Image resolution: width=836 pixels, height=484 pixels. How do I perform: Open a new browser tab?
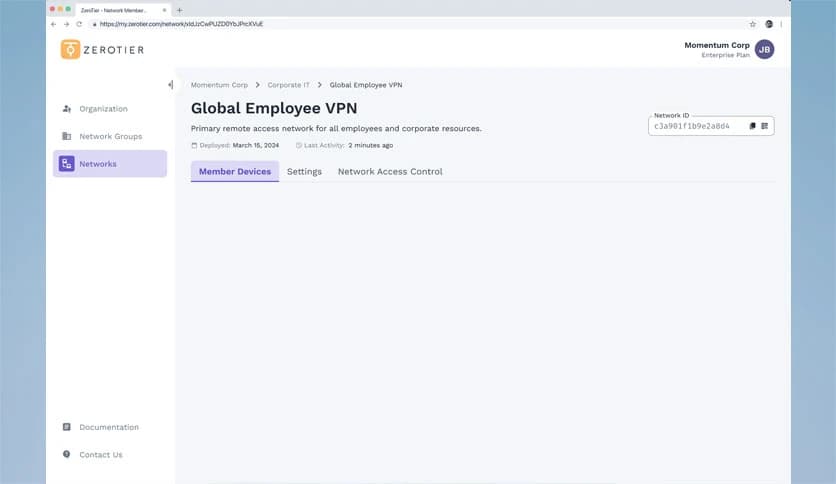click(x=179, y=10)
